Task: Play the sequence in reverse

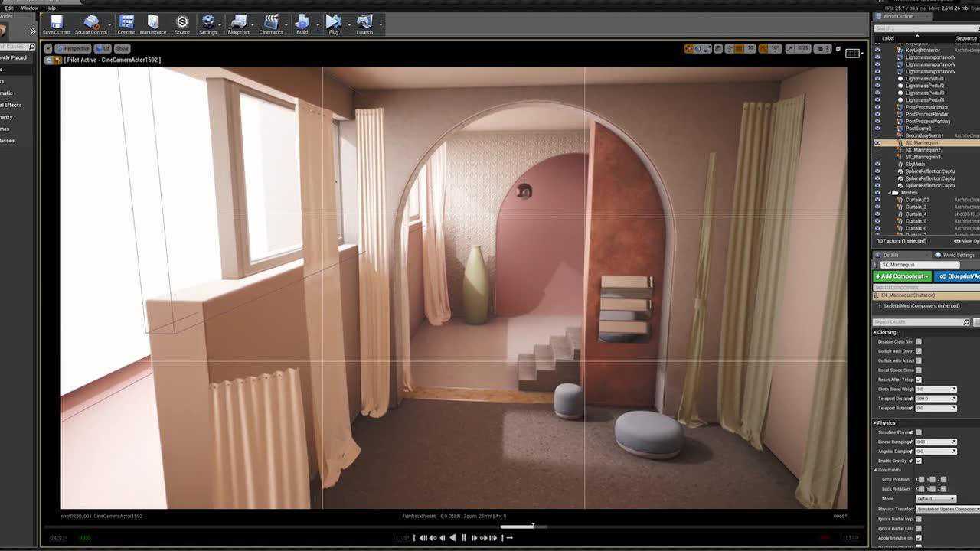Action: tap(452, 538)
